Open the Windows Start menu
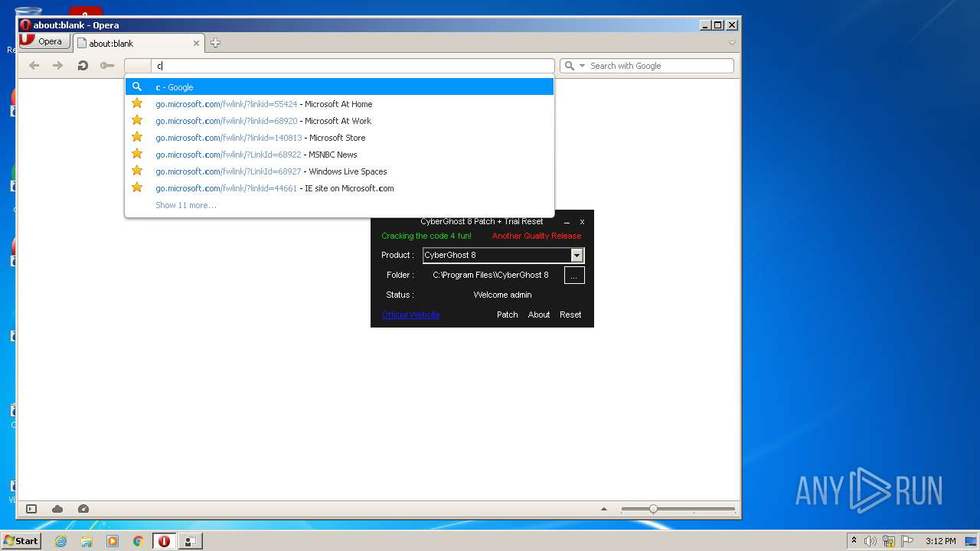Screen dimensions: 980x551 21,541
